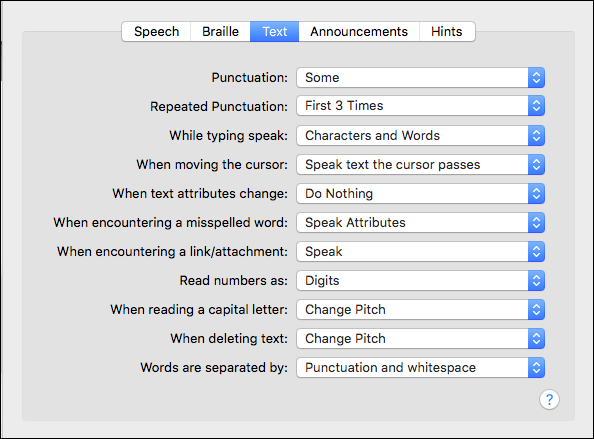Expand Words are separated by menu

420,367
